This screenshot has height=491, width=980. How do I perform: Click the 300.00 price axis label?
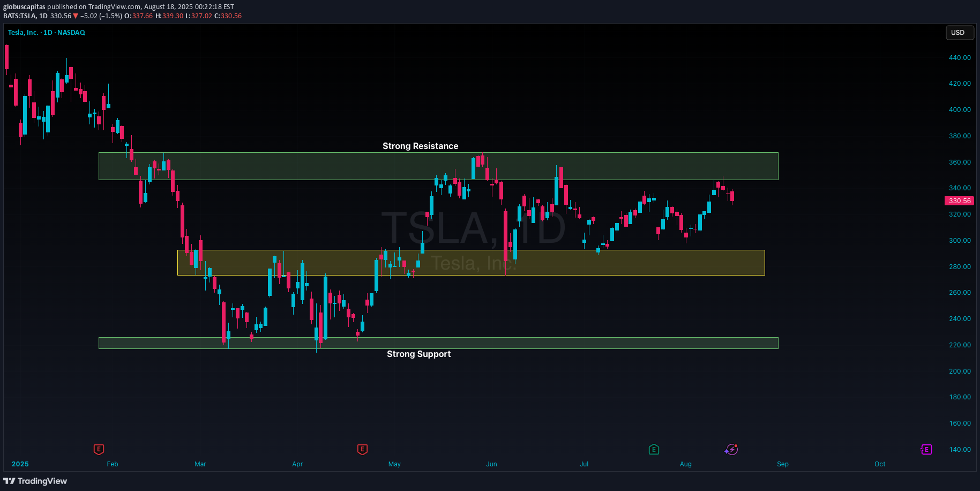click(x=960, y=241)
